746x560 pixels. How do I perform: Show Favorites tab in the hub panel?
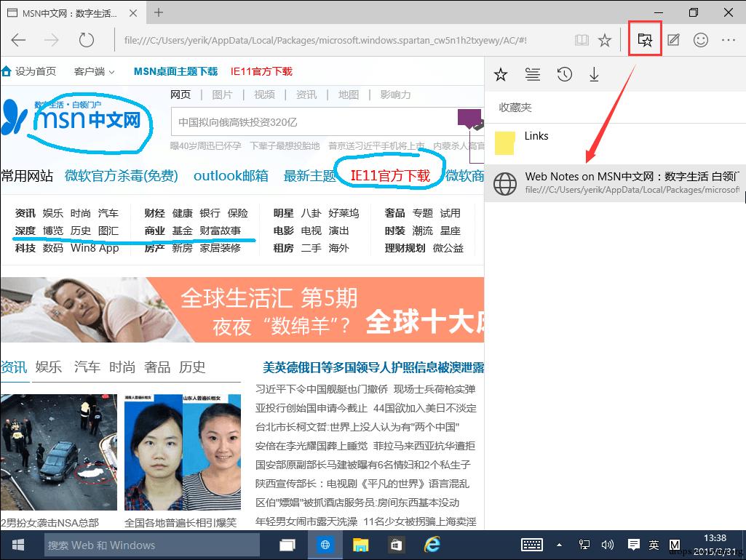coord(501,74)
